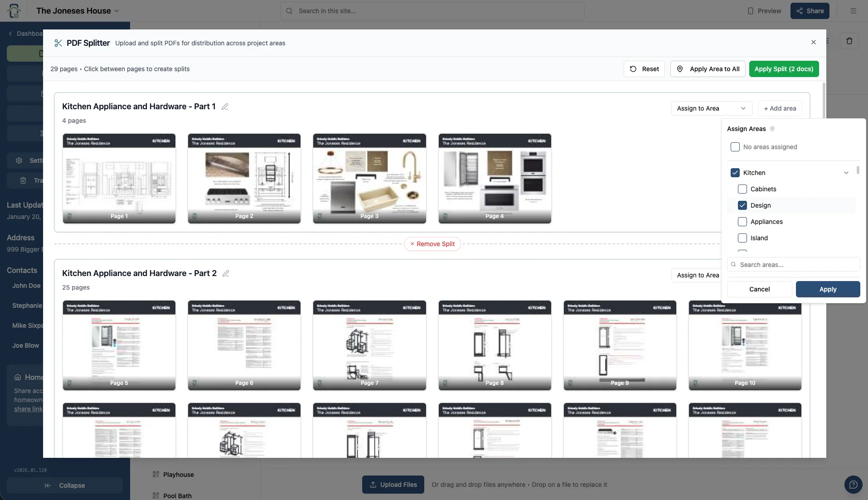The height and width of the screenshot is (500, 868).
Task: Uncheck the Design area checkbox
Action: coord(742,205)
